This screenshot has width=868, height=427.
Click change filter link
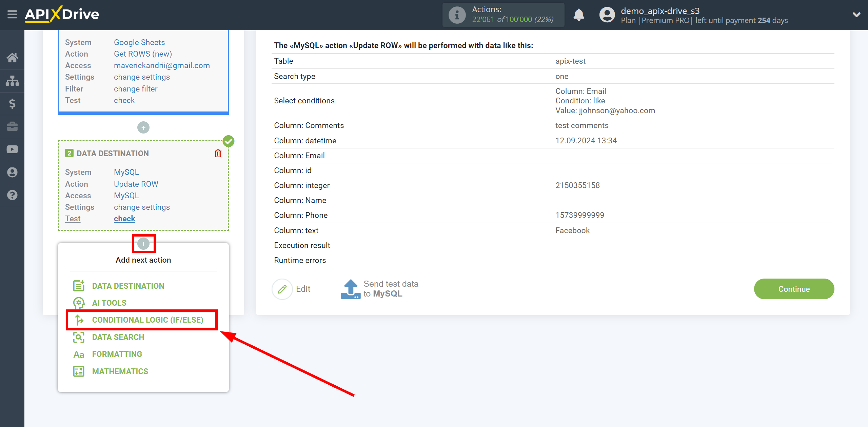(x=136, y=89)
